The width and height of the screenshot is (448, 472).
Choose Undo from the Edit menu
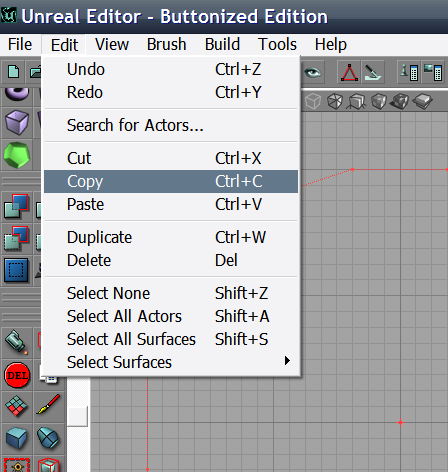point(171,69)
